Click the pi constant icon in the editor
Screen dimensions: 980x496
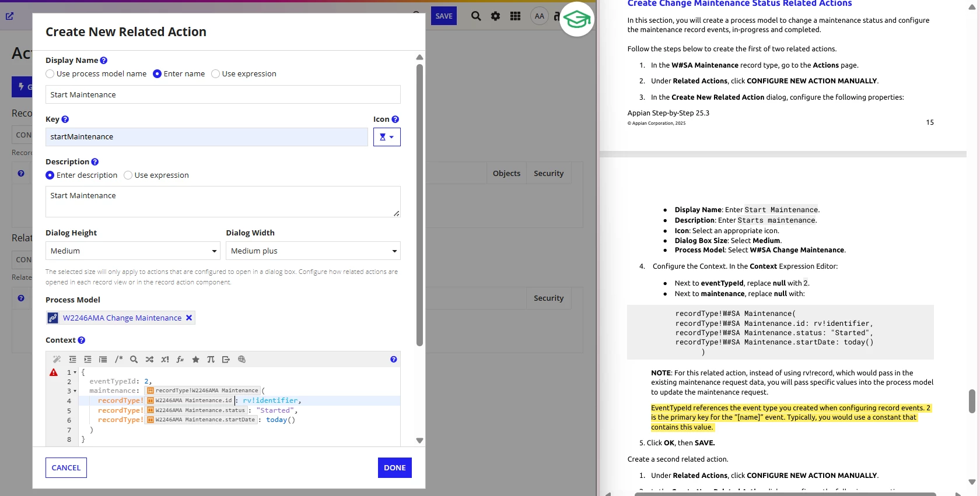coord(211,360)
